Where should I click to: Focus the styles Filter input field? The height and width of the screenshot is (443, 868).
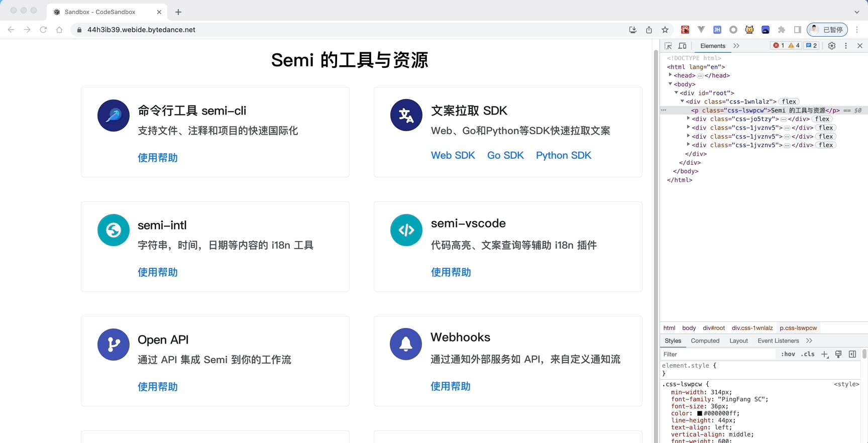(x=718, y=354)
